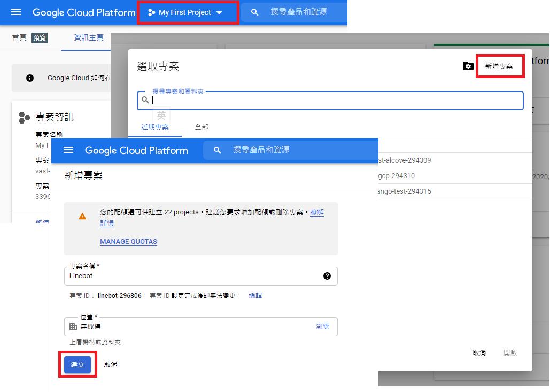This screenshot has height=392, width=550.
Task: Click the project ID text linebot-296806
Action: pyautogui.click(x=120, y=296)
